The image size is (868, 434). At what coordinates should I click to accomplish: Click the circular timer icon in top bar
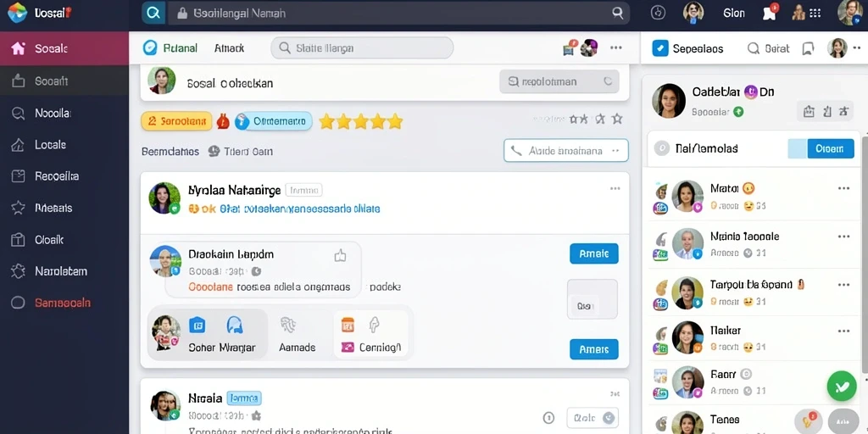pyautogui.click(x=658, y=13)
